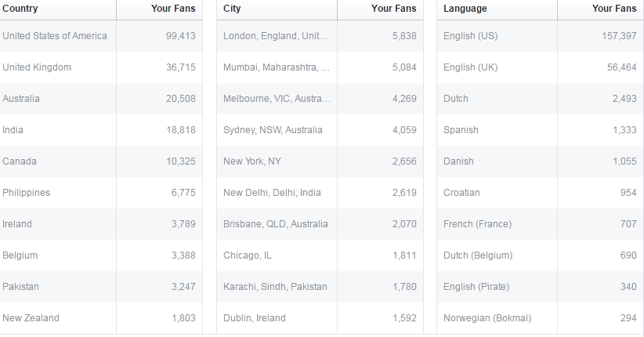Screen dimensions: 644x337
Task: Click the Australia country entry
Action: pos(21,99)
